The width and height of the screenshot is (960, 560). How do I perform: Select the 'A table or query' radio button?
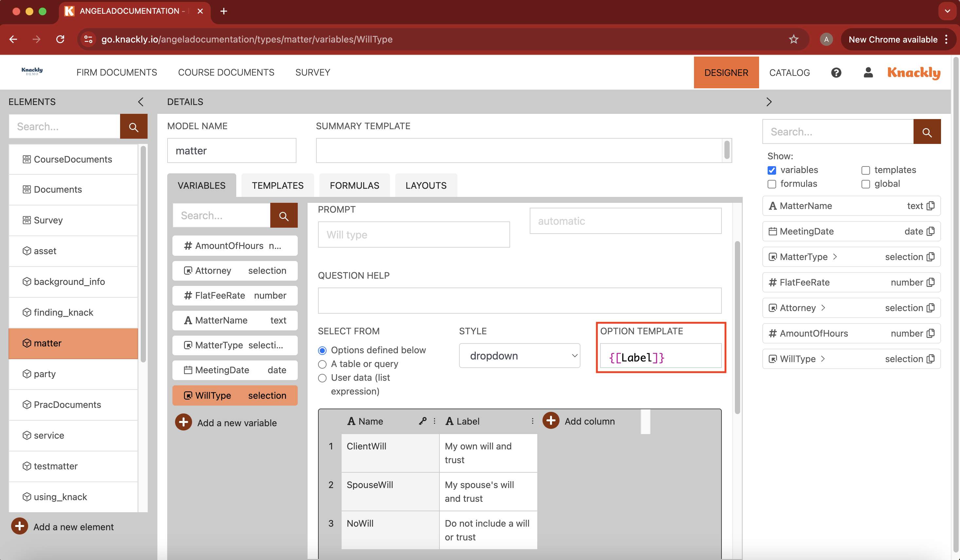click(x=322, y=364)
